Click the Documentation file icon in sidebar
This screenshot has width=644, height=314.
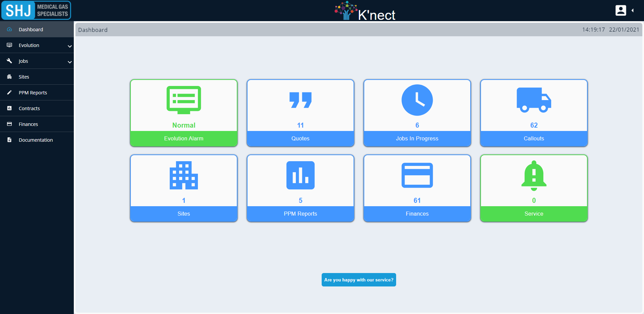(9, 140)
